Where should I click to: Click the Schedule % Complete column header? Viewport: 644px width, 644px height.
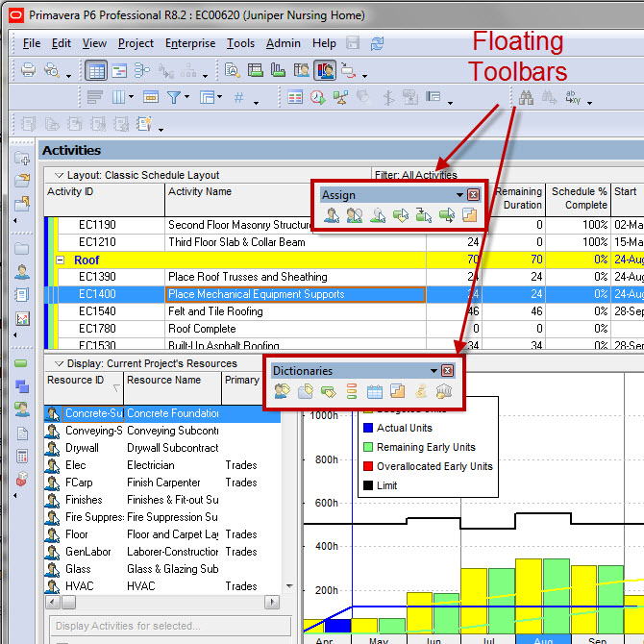[579, 199]
